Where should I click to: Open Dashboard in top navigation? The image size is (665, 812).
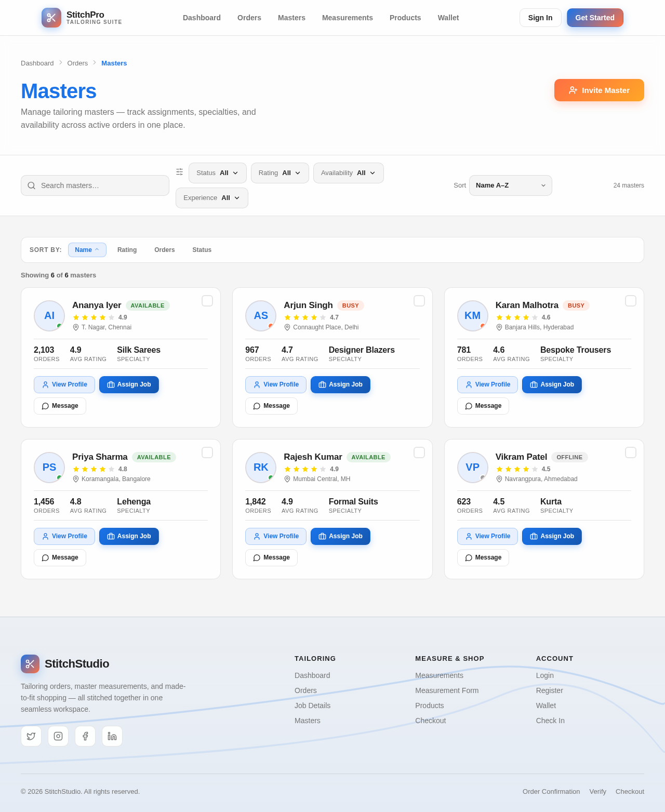tap(202, 18)
